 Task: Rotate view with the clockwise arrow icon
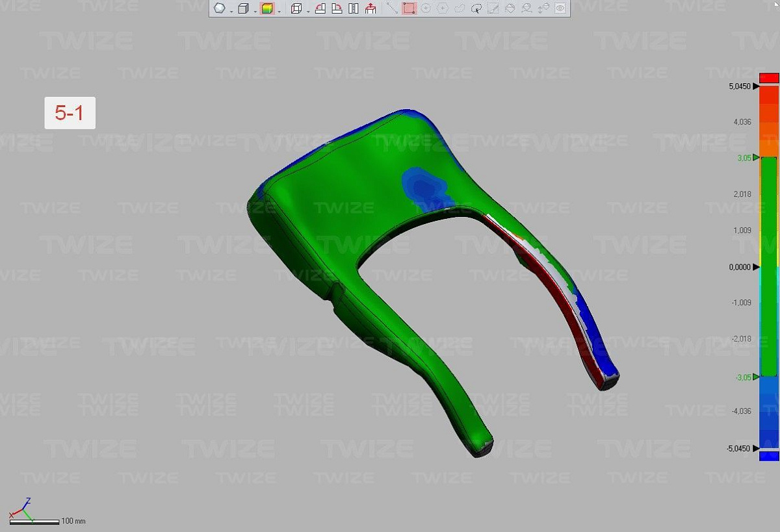pos(337,8)
